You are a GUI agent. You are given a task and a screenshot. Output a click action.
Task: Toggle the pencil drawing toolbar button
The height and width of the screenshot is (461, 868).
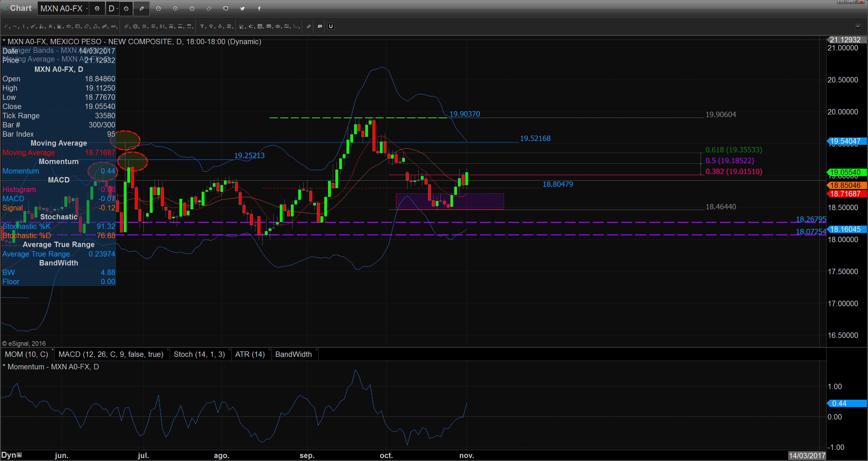(x=142, y=8)
